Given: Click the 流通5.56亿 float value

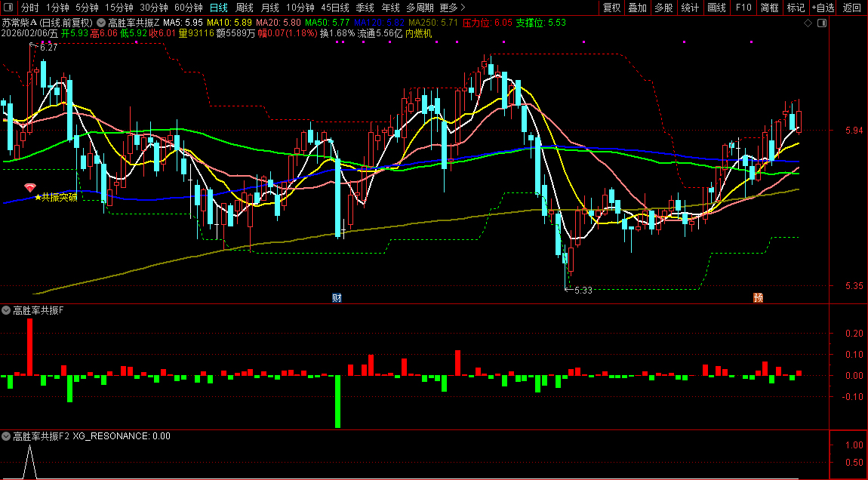Looking at the screenshot, I should pos(380,34).
